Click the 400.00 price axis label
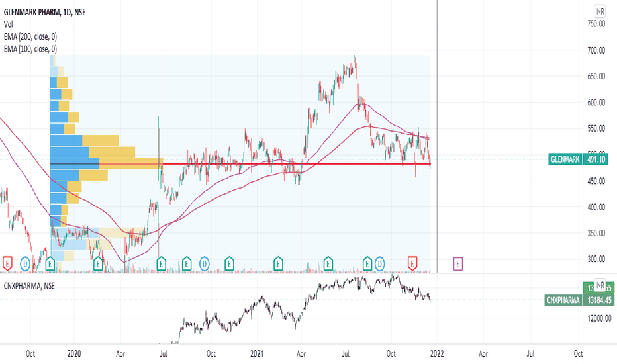Image resolution: width=617 pixels, height=364 pixels. point(596,207)
